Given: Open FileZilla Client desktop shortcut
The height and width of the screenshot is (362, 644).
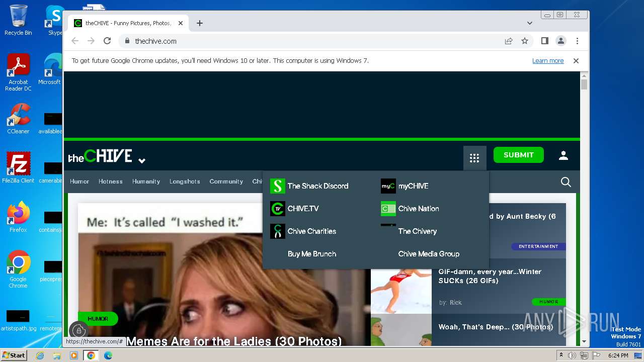Looking at the screenshot, I should [18, 167].
